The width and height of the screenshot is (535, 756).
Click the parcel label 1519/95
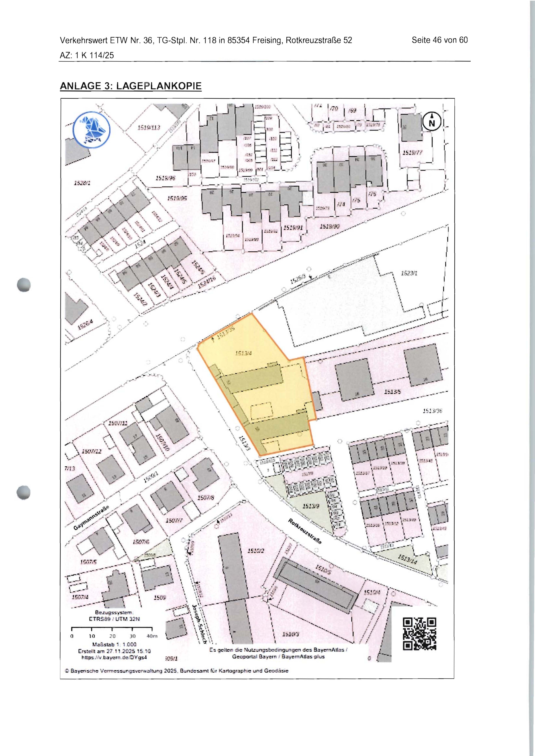[177, 198]
